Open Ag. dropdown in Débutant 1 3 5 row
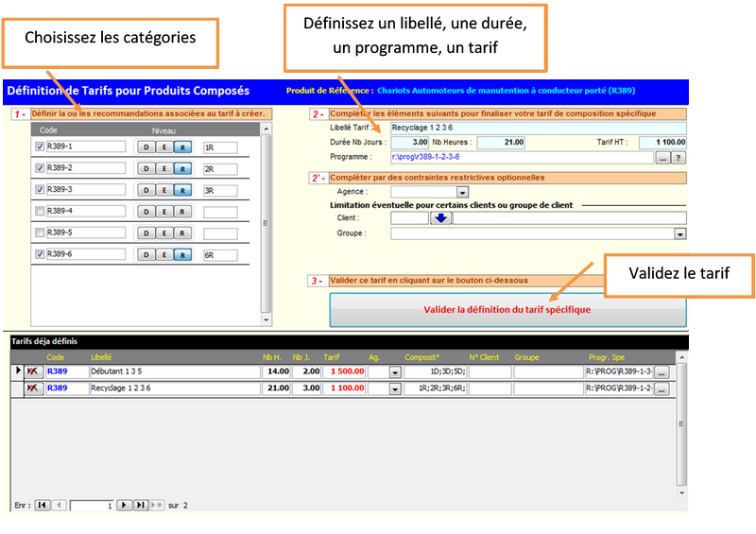This screenshot has height=534, width=756. [395, 372]
